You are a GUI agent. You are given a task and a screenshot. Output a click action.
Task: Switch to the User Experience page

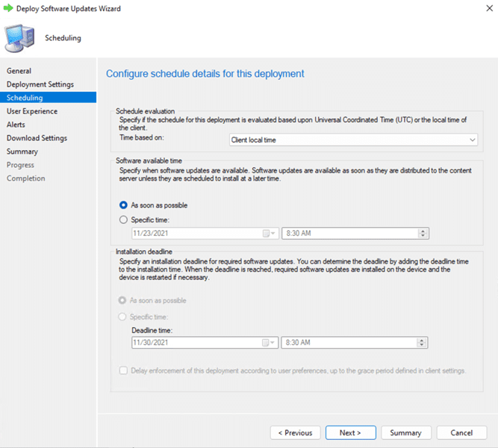pos(32,111)
